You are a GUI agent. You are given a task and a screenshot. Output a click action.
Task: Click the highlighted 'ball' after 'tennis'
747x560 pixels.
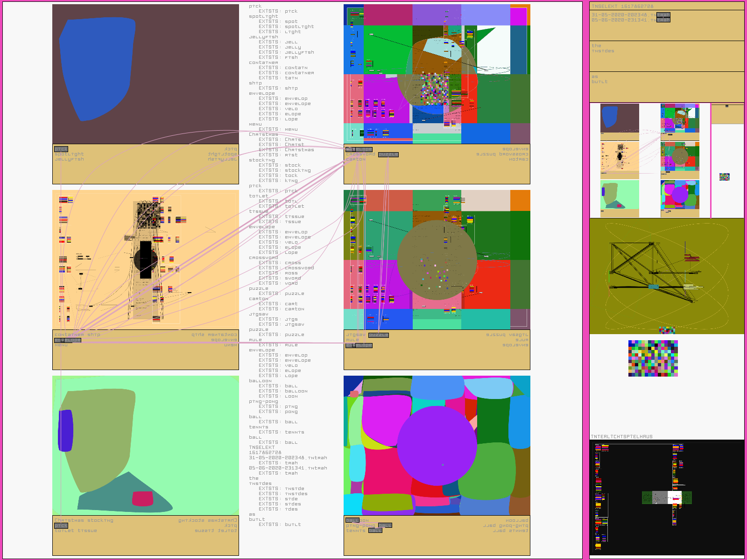pyautogui.click(x=375, y=531)
